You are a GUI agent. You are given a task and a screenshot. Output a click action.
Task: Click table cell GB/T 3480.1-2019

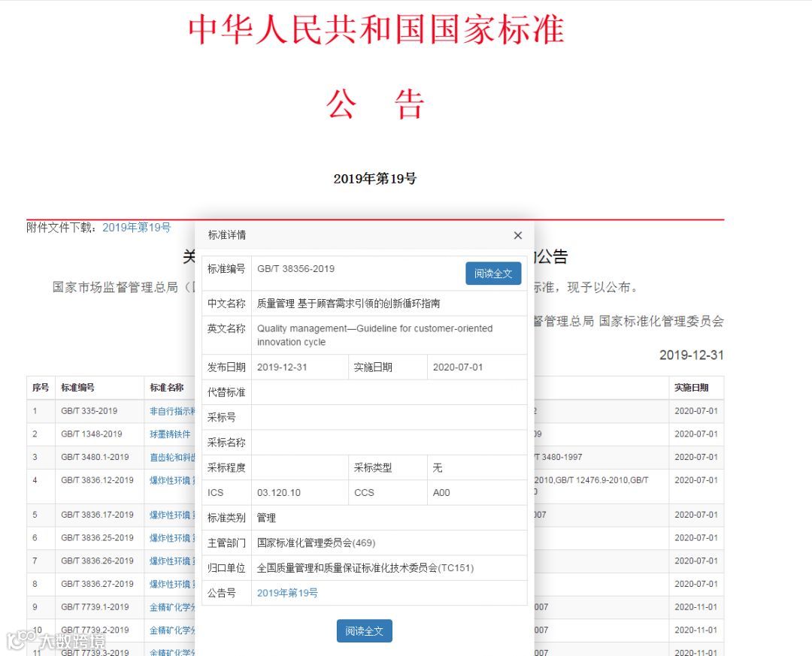95,457
